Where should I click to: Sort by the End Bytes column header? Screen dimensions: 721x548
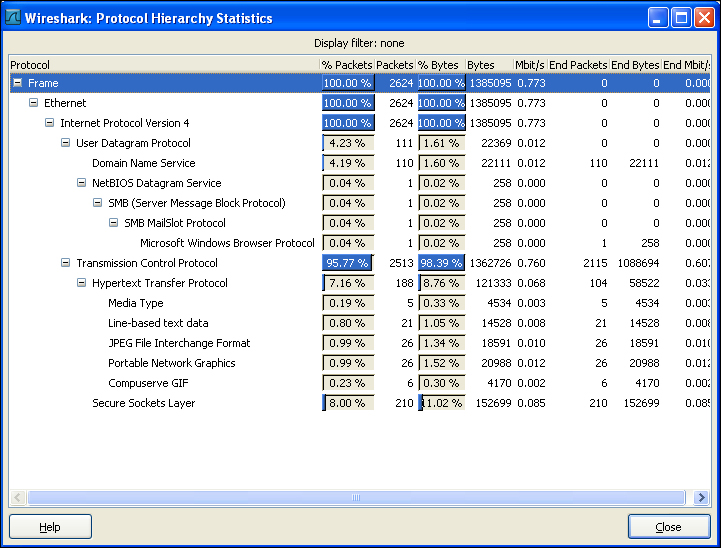tap(635, 65)
